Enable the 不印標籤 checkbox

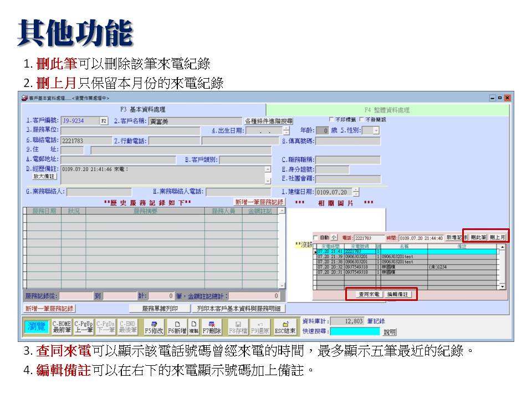[332, 119]
